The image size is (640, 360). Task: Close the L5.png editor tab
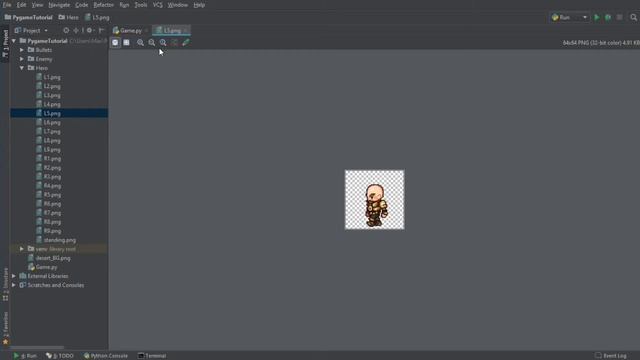tap(186, 31)
